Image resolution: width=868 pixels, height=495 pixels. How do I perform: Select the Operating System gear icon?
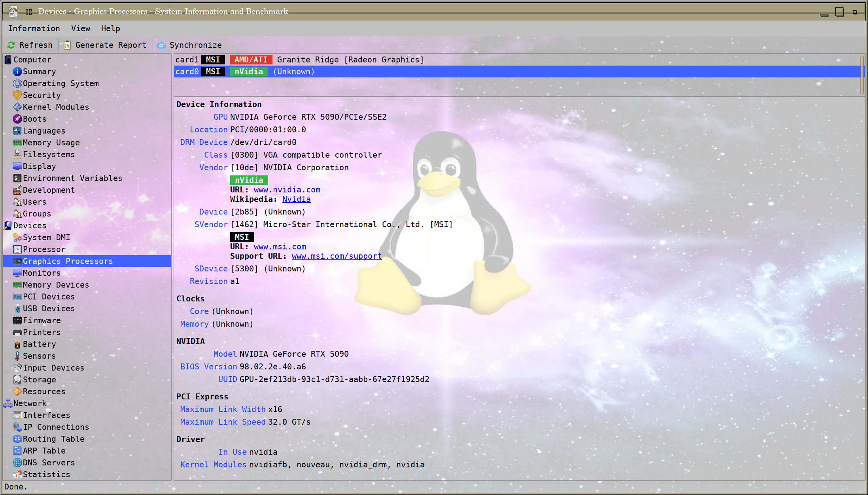17,83
